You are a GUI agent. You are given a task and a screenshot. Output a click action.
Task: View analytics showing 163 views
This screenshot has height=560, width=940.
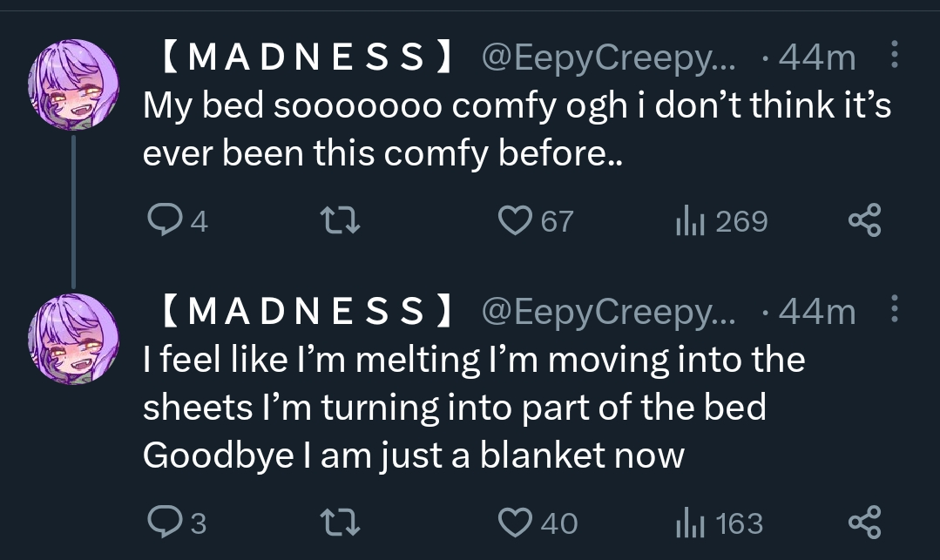pyautogui.click(x=687, y=523)
